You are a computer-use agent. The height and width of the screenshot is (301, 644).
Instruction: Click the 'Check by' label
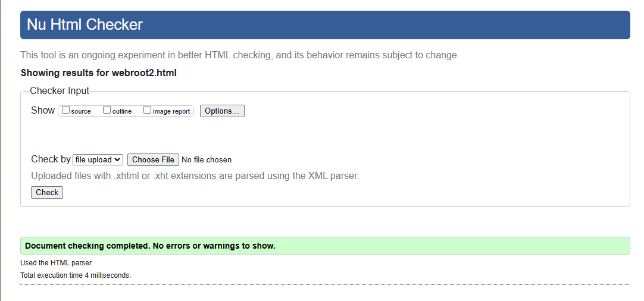(x=51, y=159)
